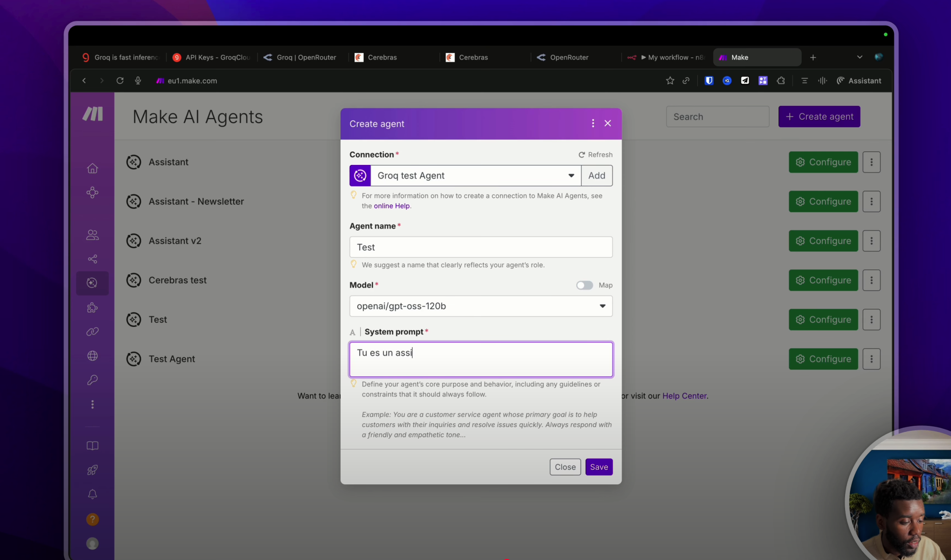The height and width of the screenshot is (560, 951).
Task: Open the Keys icon in sidebar
Action: tap(92, 380)
